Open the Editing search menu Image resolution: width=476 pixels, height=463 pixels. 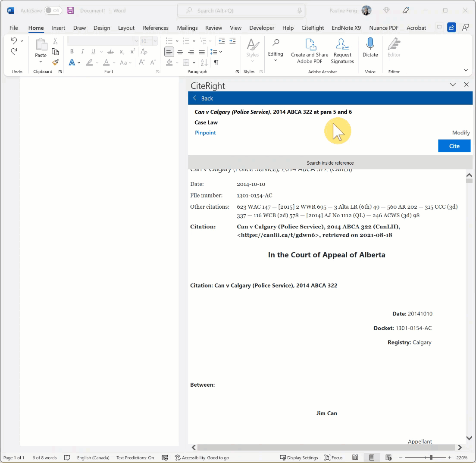pos(276,50)
